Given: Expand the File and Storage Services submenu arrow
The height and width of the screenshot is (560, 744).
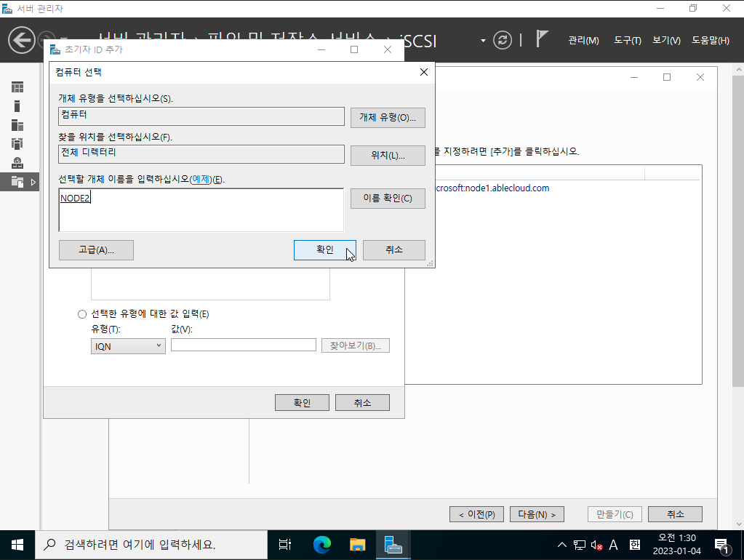Looking at the screenshot, I should click(33, 183).
